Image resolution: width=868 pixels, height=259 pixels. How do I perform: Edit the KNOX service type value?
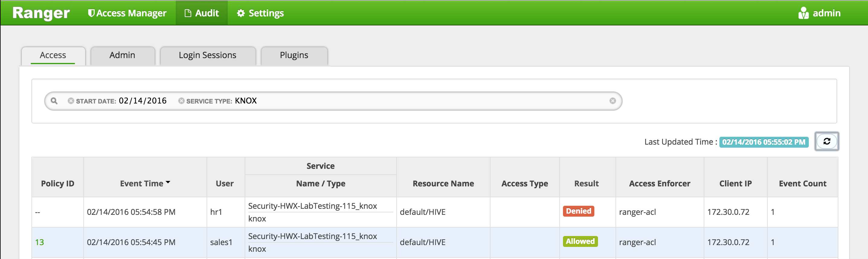(246, 101)
